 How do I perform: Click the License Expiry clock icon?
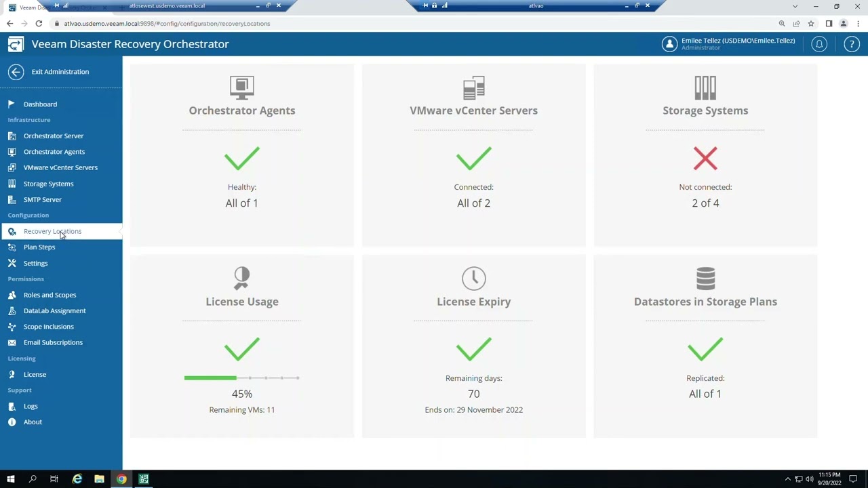[x=474, y=278]
